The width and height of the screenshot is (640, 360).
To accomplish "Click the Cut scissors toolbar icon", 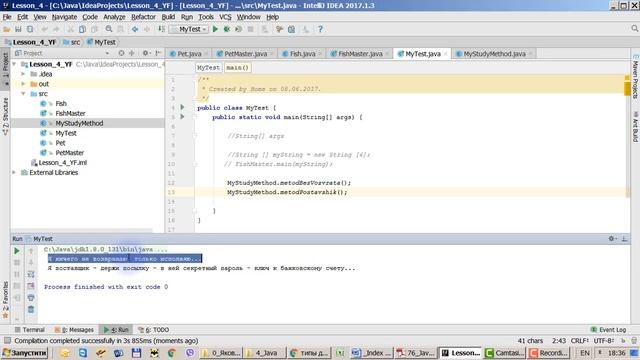I will 70,29.
